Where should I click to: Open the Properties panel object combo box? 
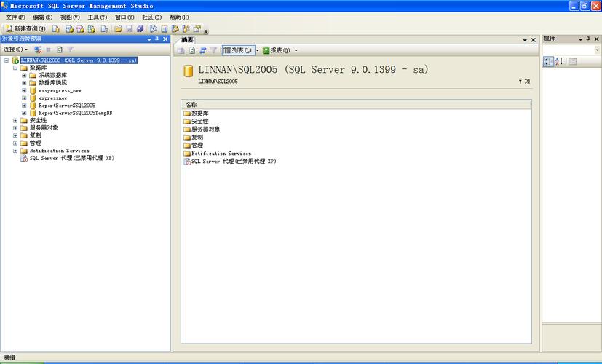pos(571,50)
